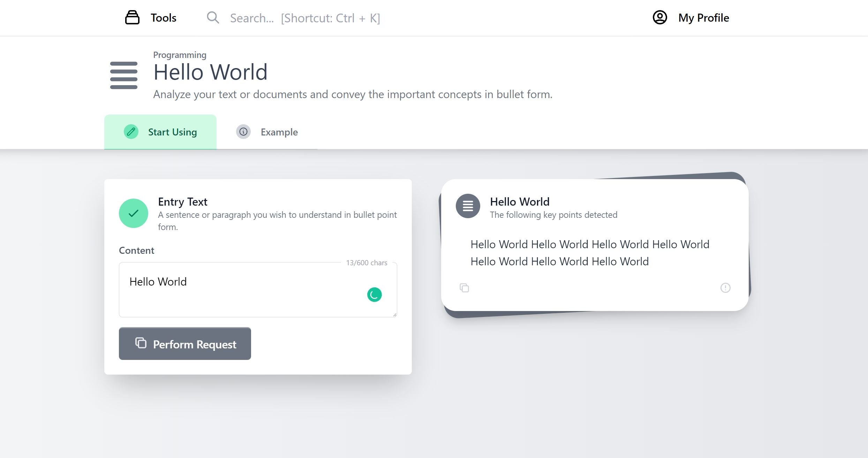This screenshot has width=868, height=458.
Task: Click the info icon on Example tab
Action: (x=243, y=132)
